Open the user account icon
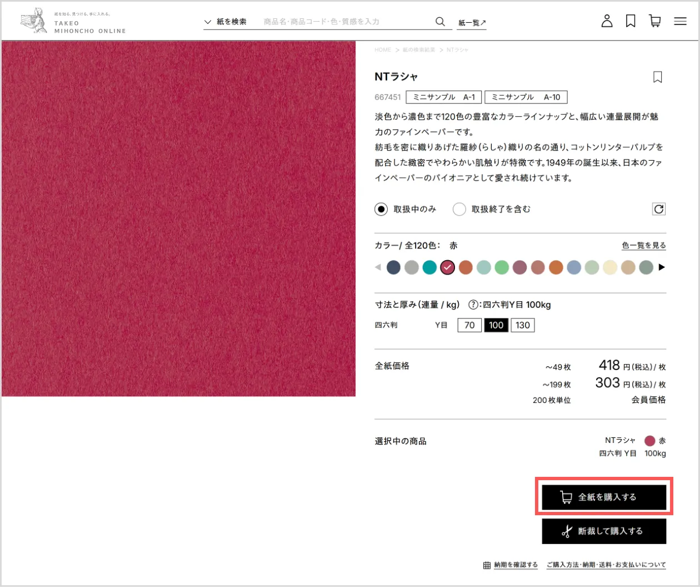Image resolution: width=700 pixels, height=588 pixels. coord(607,21)
